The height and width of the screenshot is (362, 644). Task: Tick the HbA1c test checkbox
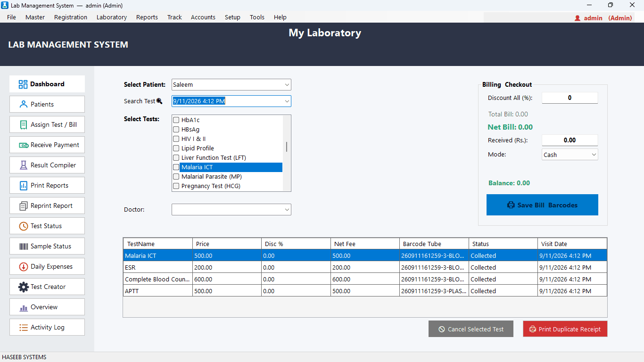click(x=176, y=120)
